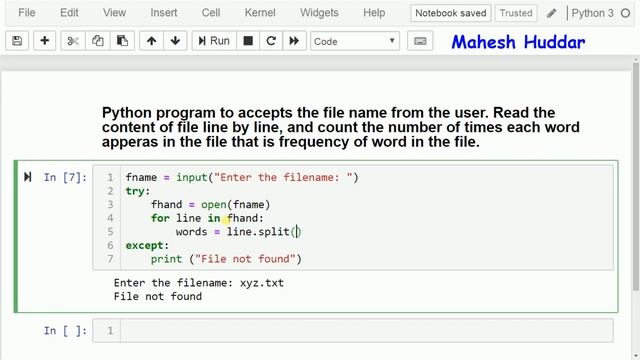Move selected cell up arrow
This screenshot has height=360, width=640.
(151, 41)
